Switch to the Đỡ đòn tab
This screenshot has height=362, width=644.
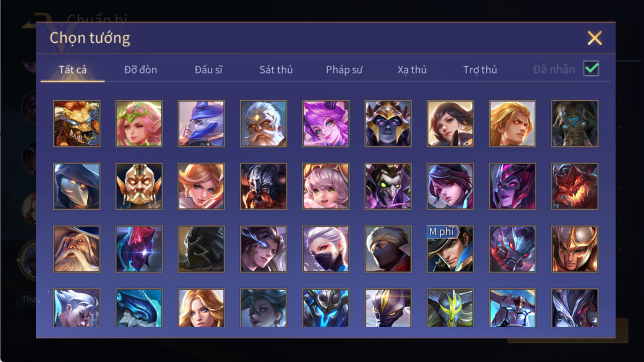[141, 70]
